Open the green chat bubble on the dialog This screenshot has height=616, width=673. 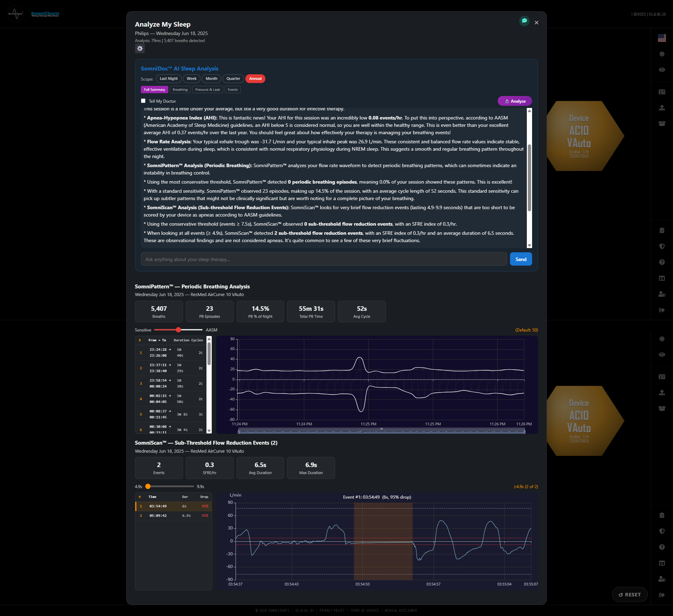[x=524, y=21]
